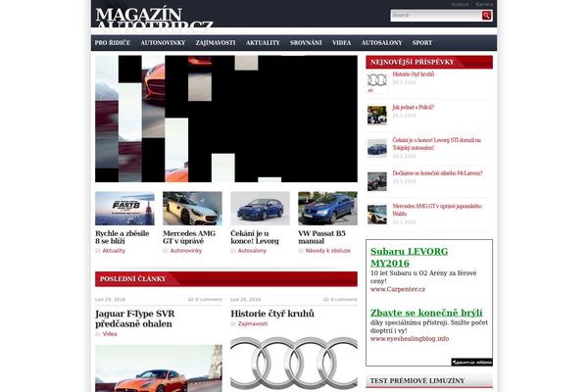Image resolution: width=588 pixels, height=392 pixels.
Task: Click Videa category under Jaguar article
Action: click(x=110, y=334)
